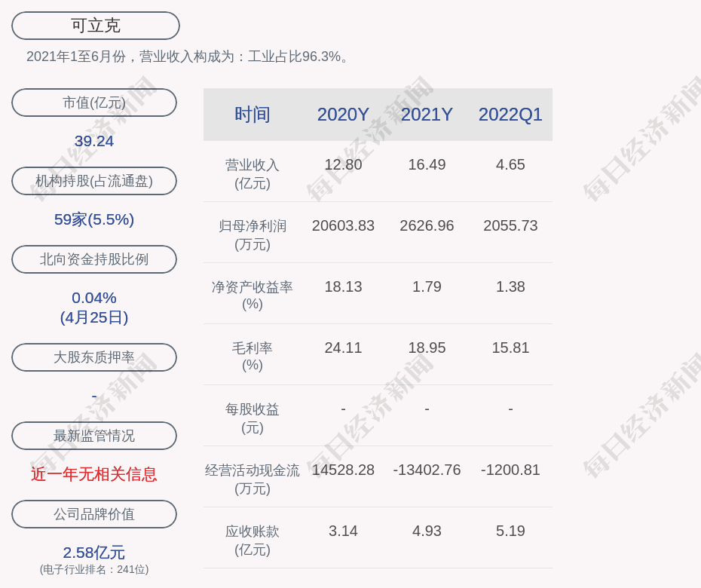Click gross margin value 15.81
Image resolution: width=701 pixels, height=588 pixels.
tap(510, 348)
